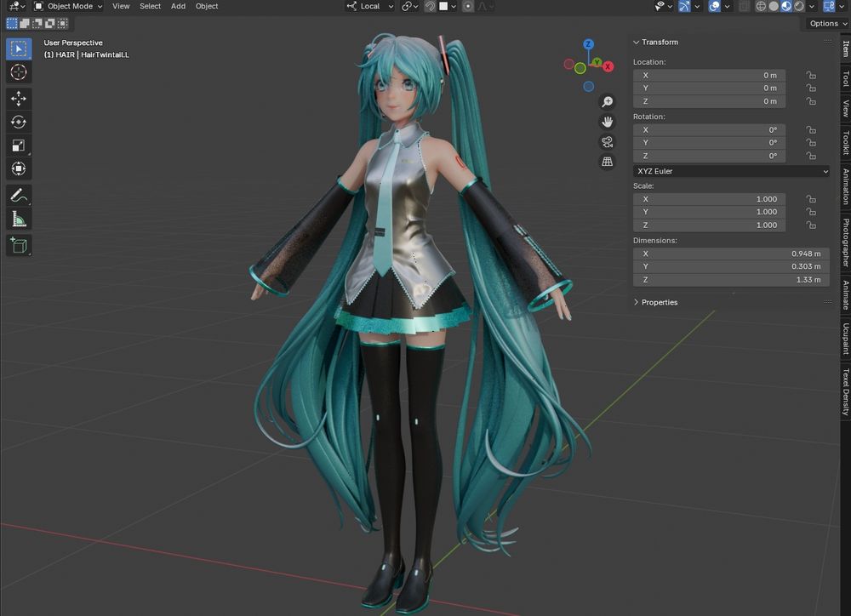
Task: Open the editor type dropdown
Action: pos(16,7)
